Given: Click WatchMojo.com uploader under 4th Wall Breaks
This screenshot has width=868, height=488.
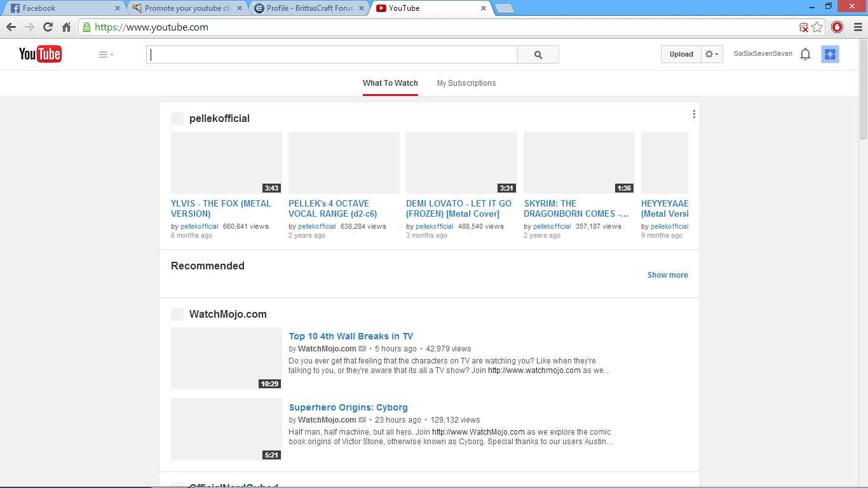Looking at the screenshot, I should pos(327,349).
